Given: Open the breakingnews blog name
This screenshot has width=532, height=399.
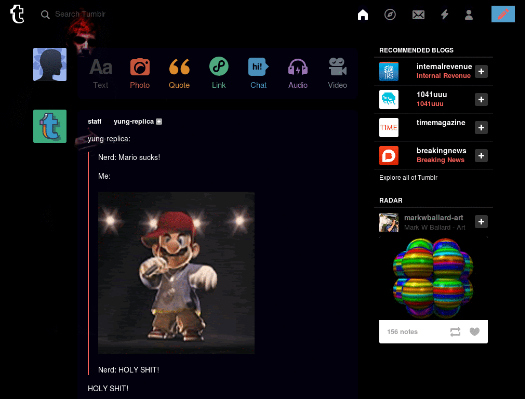Looking at the screenshot, I should point(442,151).
